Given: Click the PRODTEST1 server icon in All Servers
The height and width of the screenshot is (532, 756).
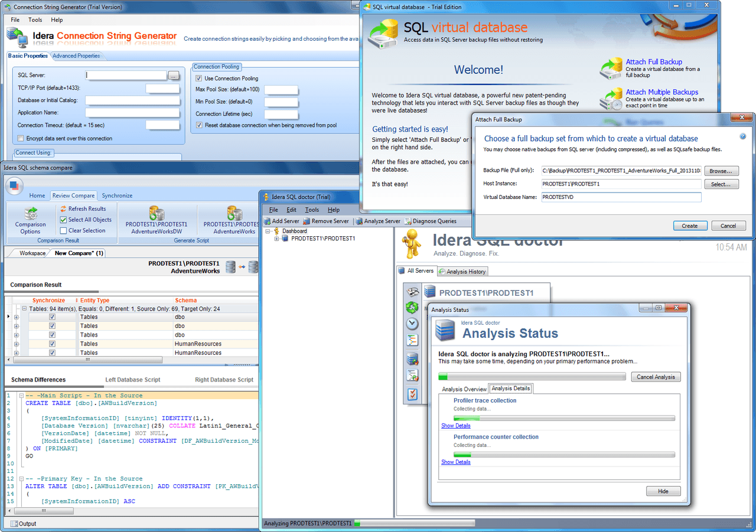Looking at the screenshot, I should tap(430, 292).
